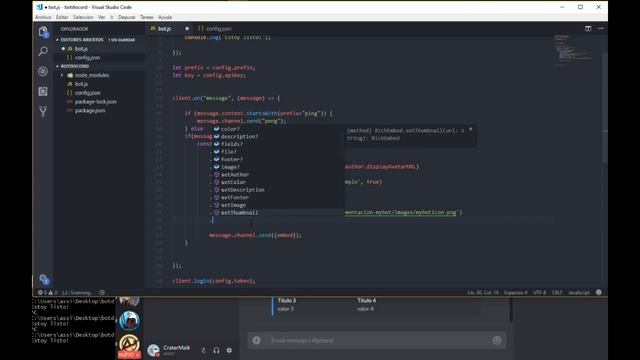Click the Discord attach file plus button
Image resolution: width=640 pixels, height=360 pixels.
pos(256,340)
